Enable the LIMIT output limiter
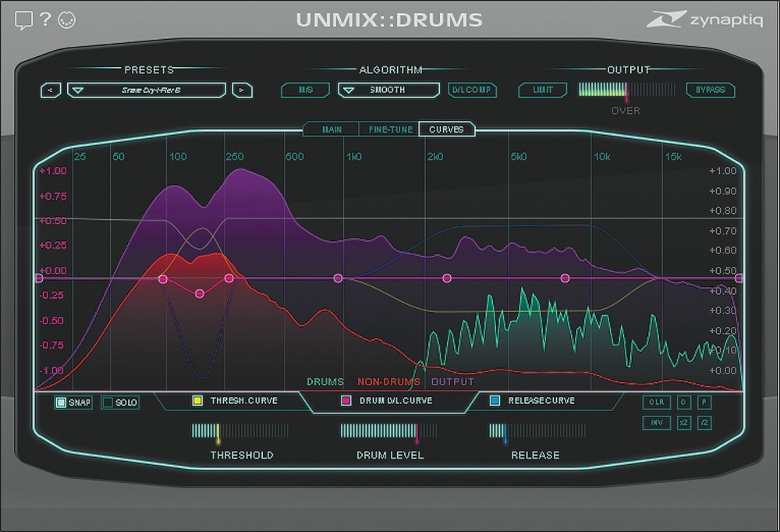The width and height of the screenshot is (780, 532). pyautogui.click(x=543, y=90)
